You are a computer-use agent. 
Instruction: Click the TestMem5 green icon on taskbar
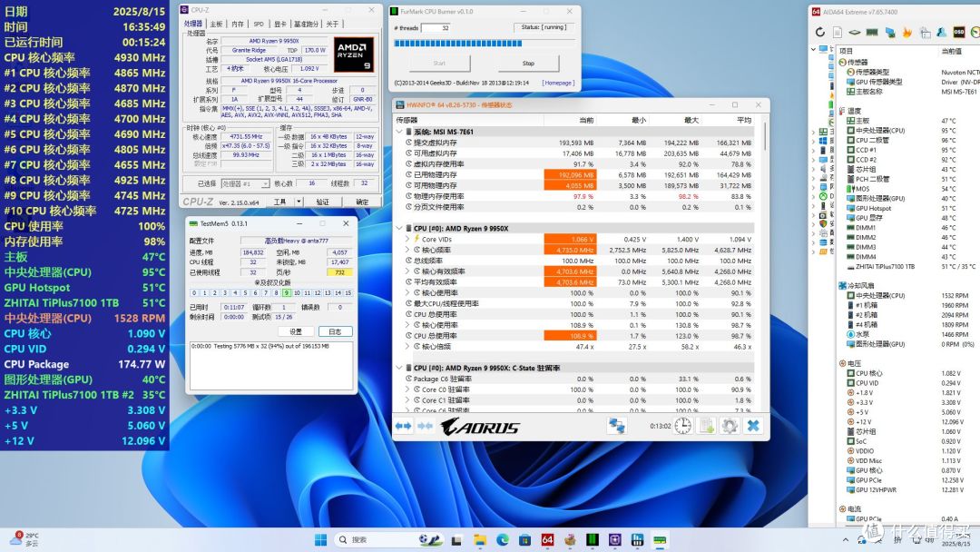(x=660, y=539)
